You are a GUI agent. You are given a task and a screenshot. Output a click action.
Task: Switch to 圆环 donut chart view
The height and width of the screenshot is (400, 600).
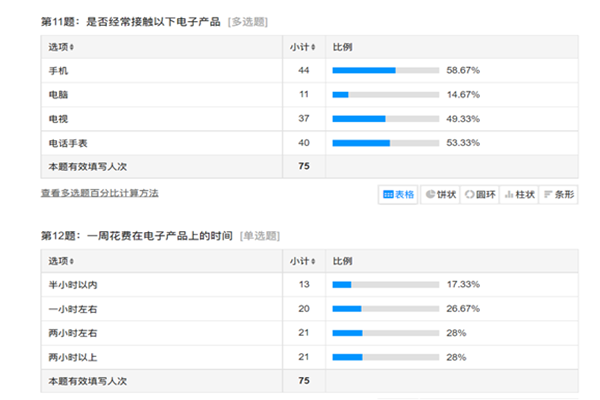point(479,195)
